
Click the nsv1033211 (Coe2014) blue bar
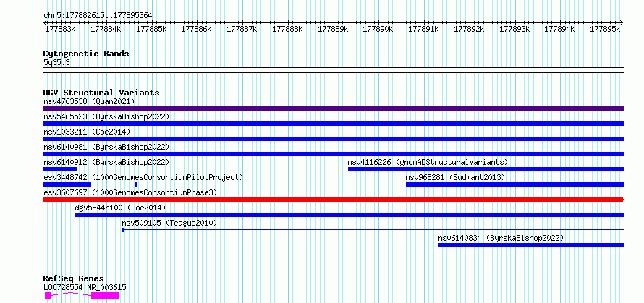[x=333, y=139]
